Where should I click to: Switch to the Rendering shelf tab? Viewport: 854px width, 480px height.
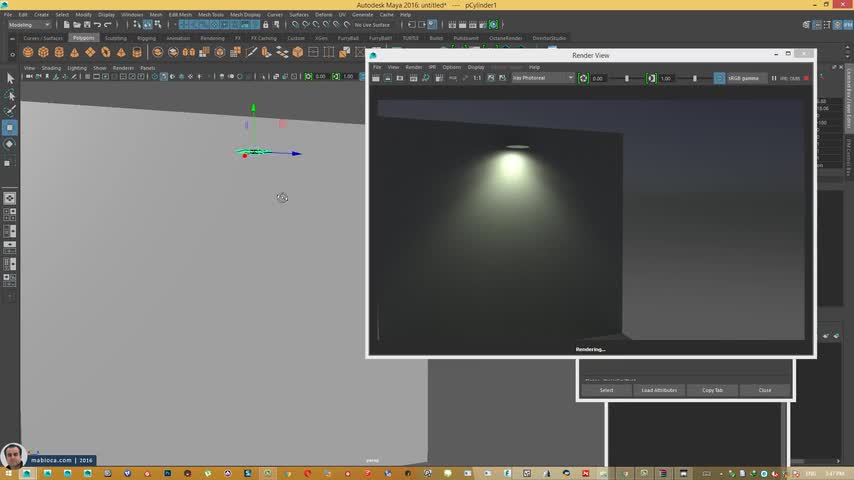212,38
